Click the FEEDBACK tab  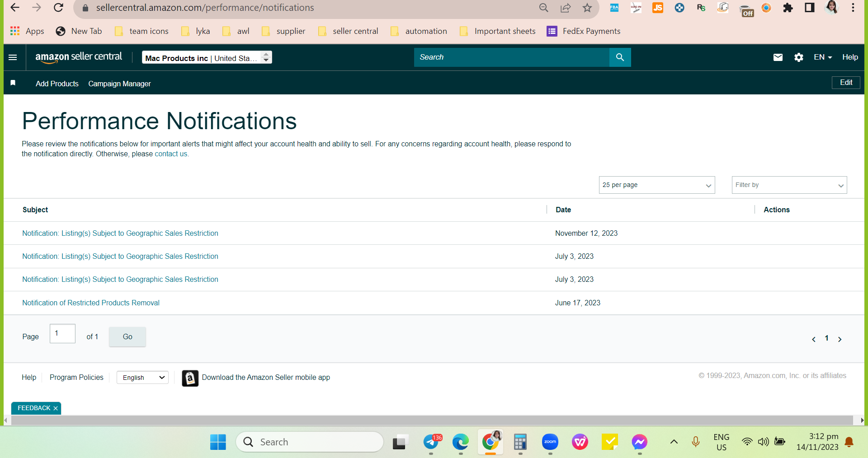point(34,408)
